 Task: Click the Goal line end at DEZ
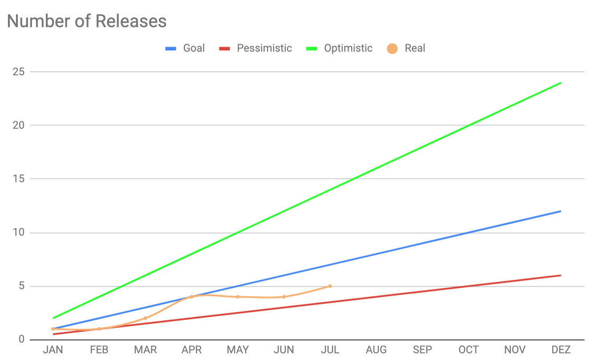pyautogui.click(x=561, y=211)
